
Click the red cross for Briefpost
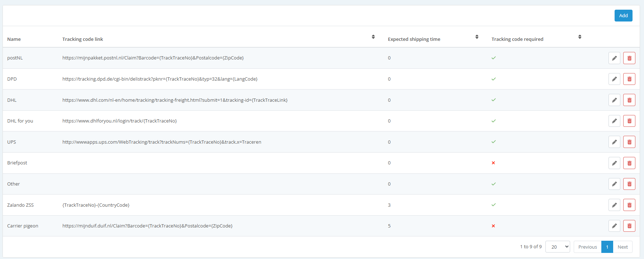point(493,163)
